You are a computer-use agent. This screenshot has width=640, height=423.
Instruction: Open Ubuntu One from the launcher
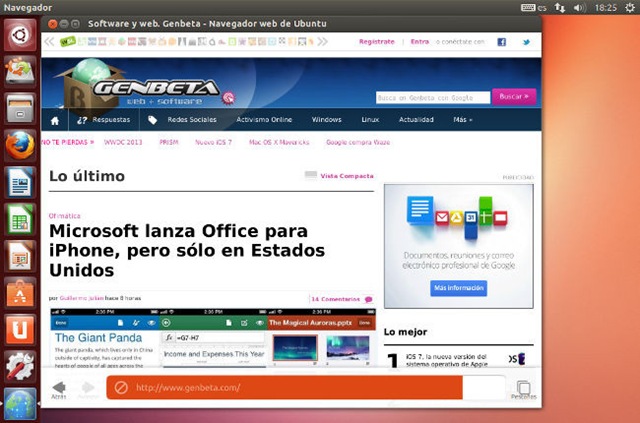tap(20, 330)
